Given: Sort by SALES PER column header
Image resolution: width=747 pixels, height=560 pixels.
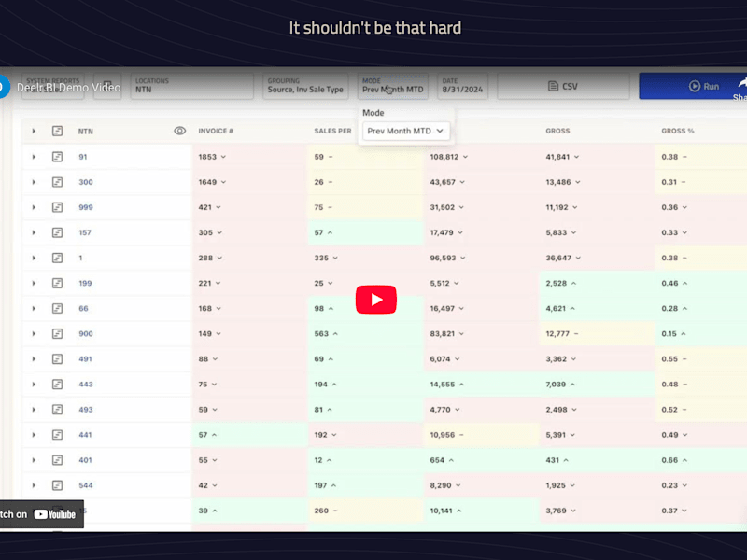Looking at the screenshot, I should 332,131.
